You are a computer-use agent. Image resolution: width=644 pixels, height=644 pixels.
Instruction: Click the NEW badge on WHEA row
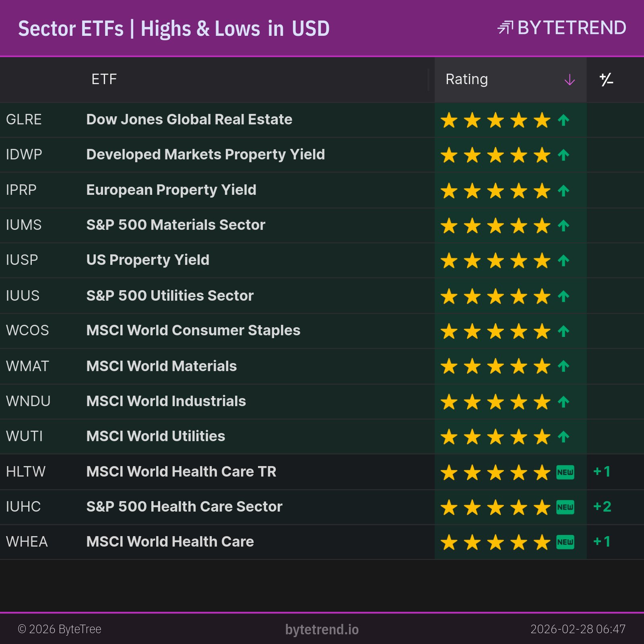[x=565, y=542]
